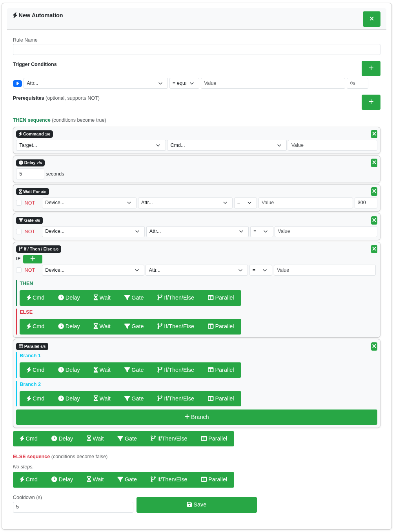Viewport: 395px width, 532px height.
Task: Open Gate Device... dropdown
Action: (x=93, y=231)
